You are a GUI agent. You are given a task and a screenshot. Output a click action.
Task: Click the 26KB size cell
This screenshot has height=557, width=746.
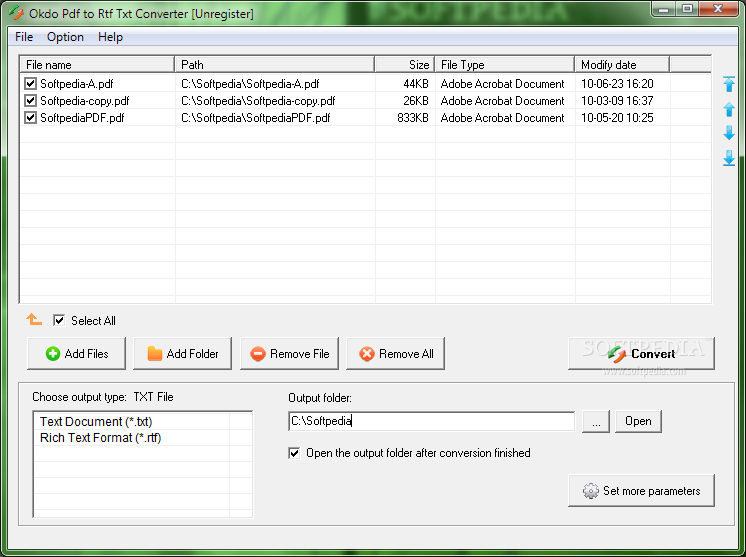point(416,101)
